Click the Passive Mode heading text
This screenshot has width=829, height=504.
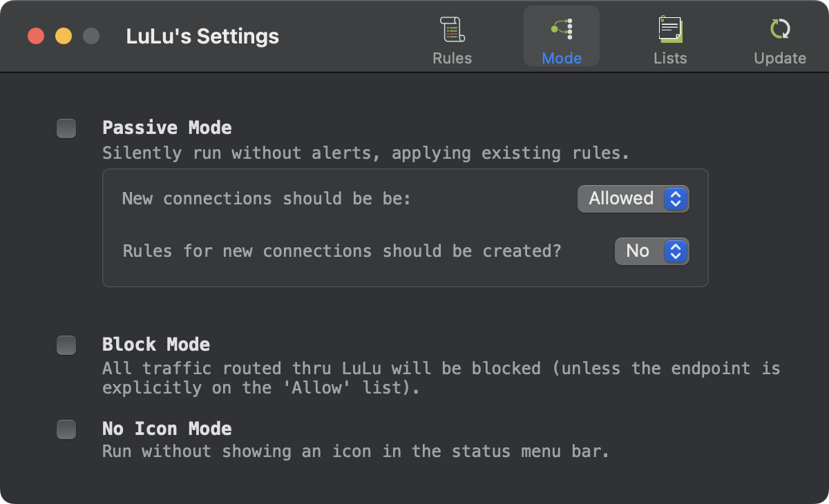click(x=167, y=128)
